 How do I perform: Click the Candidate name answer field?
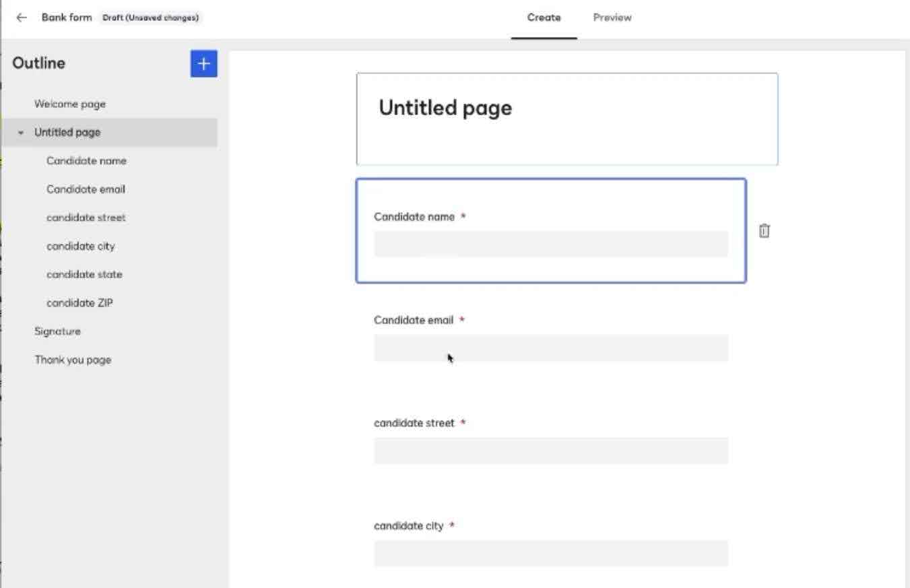coord(550,244)
